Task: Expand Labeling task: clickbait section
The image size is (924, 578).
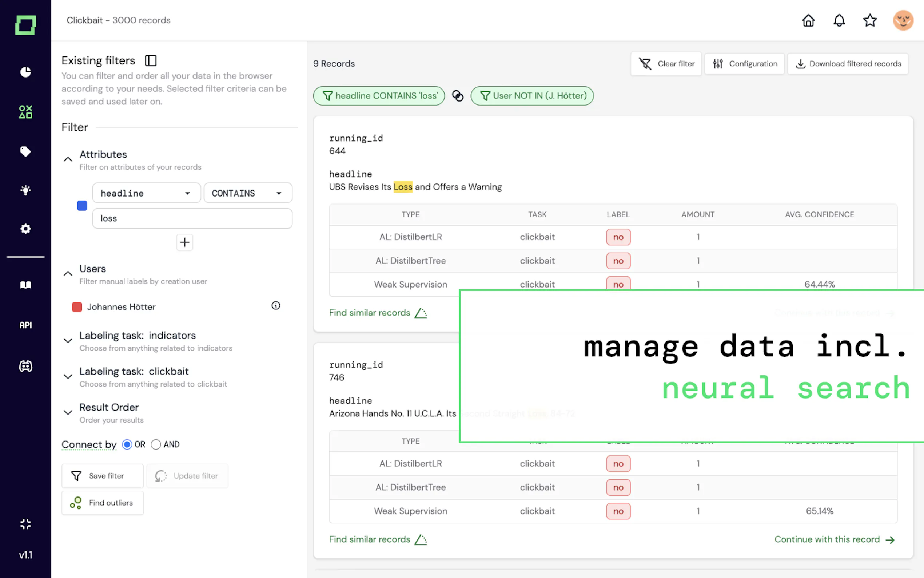Action: [x=68, y=377]
